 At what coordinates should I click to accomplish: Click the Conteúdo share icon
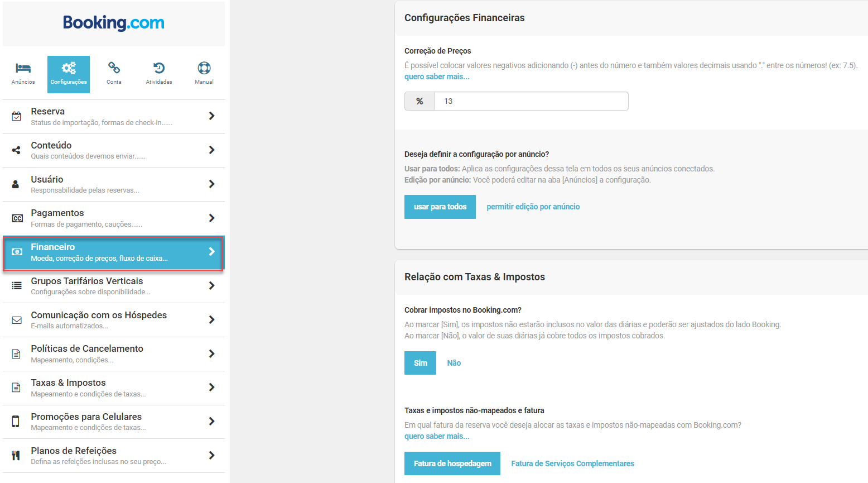pyautogui.click(x=17, y=150)
